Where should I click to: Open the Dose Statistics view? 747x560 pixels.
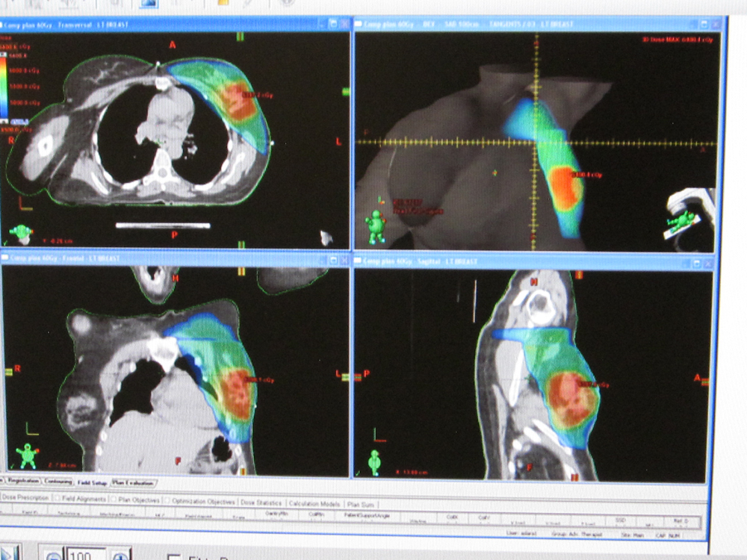261,503
